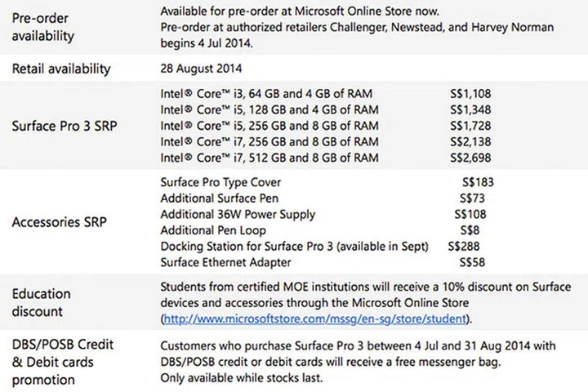Click the Surface Pro 3 SRP label

point(67,126)
